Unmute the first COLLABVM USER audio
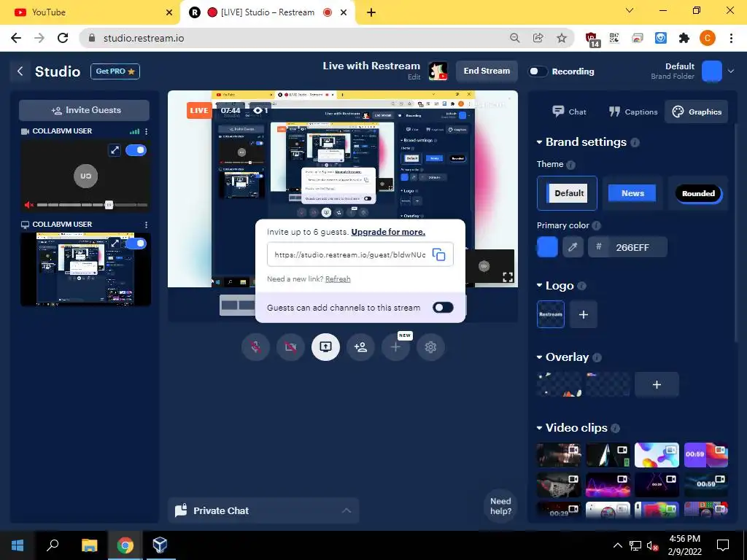The width and height of the screenshot is (747, 560). pos(29,205)
